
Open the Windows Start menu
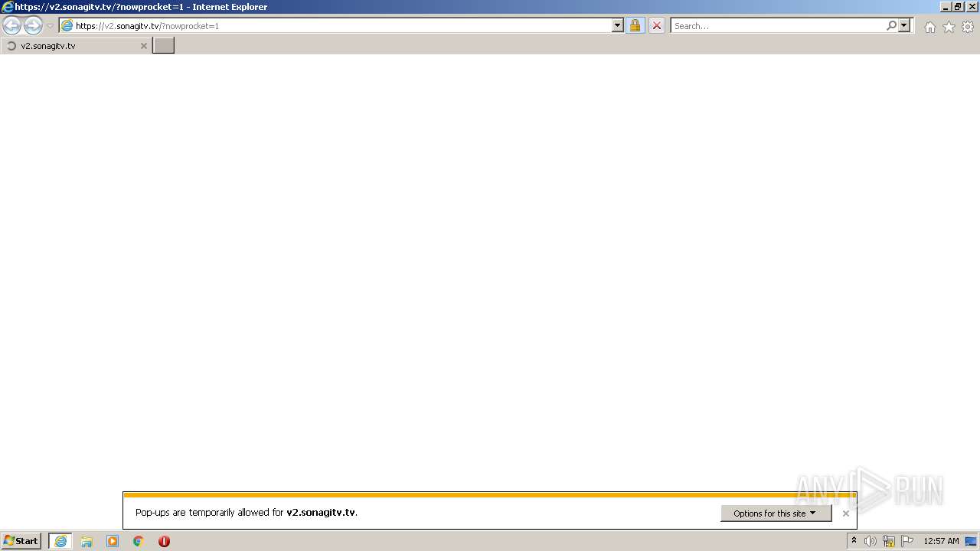pos(21,541)
